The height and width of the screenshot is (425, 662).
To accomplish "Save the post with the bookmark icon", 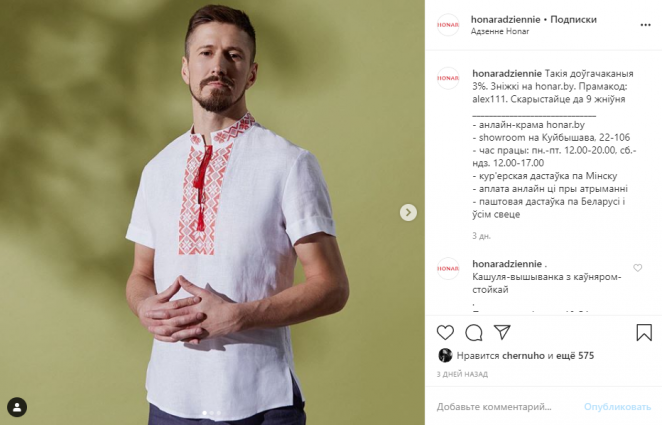I will (x=644, y=333).
